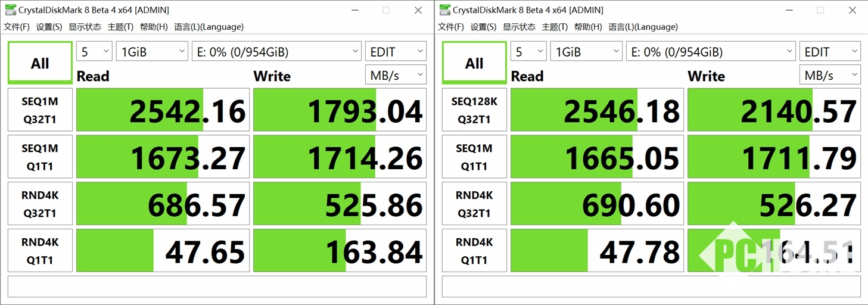Image resolution: width=868 pixels, height=305 pixels.
Task: Run the RND4K Q32T1 test in right window
Action: pyautogui.click(x=474, y=204)
